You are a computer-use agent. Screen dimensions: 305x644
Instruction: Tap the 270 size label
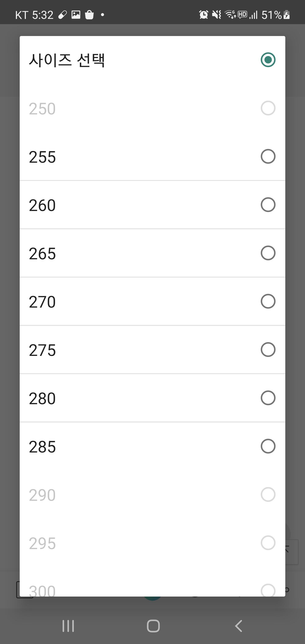click(42, 302)
